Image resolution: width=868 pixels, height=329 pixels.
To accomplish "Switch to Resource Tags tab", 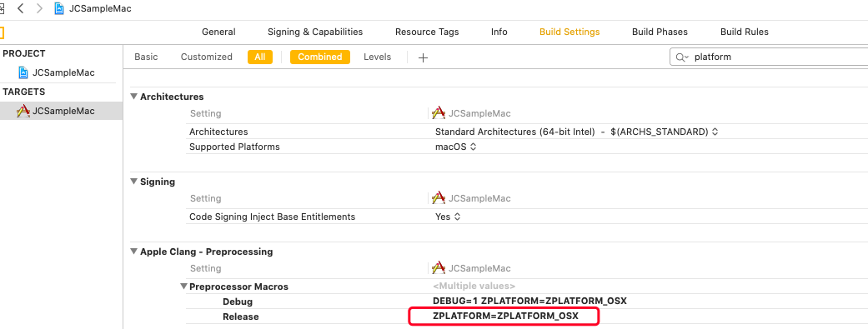I will point(427,32).
